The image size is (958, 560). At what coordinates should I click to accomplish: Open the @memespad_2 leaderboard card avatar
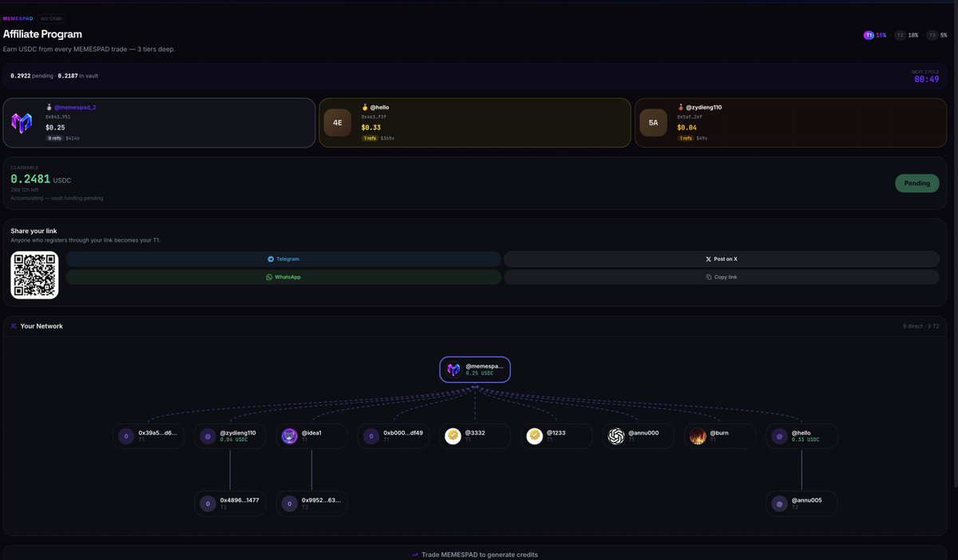coord(22,123)
